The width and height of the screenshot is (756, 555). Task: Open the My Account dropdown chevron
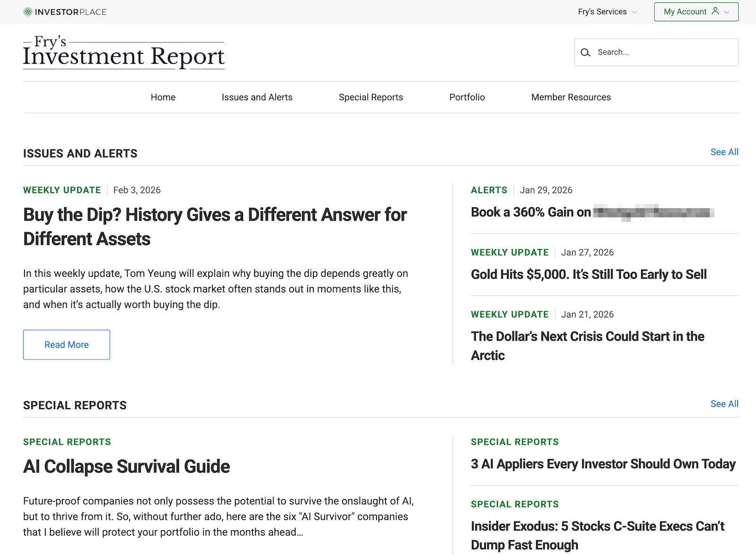click(727, 12)
